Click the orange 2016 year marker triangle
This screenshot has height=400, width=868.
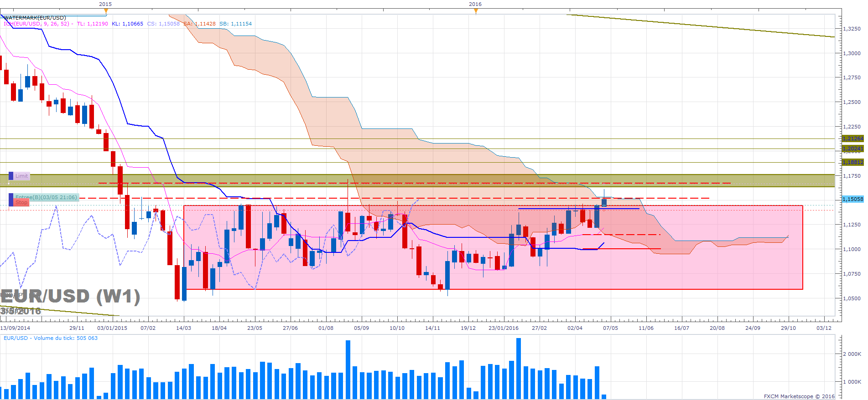[476, 11]
